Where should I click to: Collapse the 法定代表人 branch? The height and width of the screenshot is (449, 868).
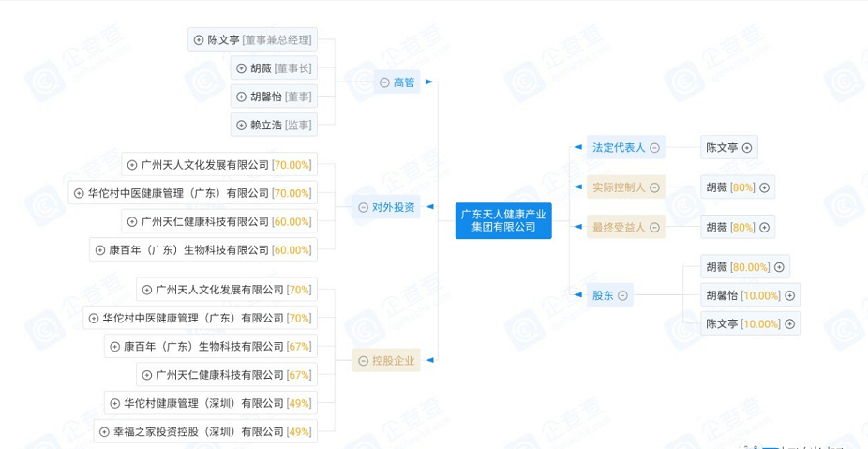click(654, 147)
